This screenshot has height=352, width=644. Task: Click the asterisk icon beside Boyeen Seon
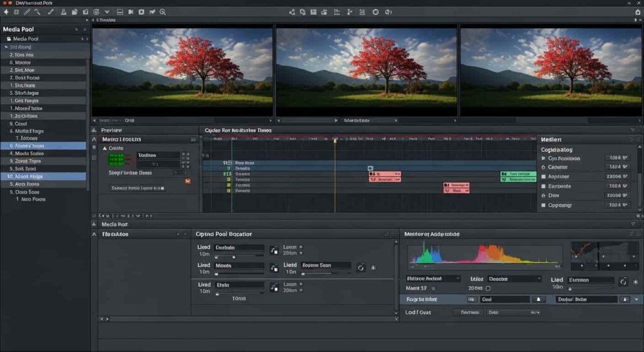click(374, 268)
